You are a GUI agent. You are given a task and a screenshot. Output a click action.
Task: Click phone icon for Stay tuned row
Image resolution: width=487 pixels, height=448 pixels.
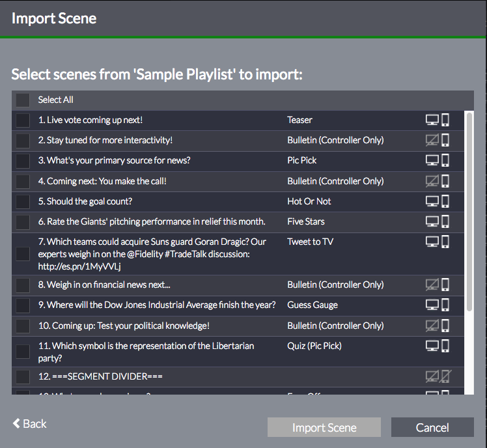[445, 140]
